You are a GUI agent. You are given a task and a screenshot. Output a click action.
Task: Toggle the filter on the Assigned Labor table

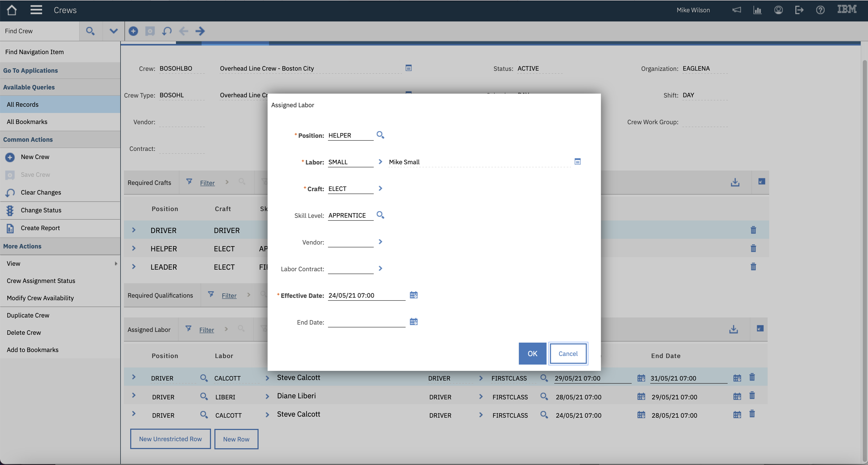188,329
